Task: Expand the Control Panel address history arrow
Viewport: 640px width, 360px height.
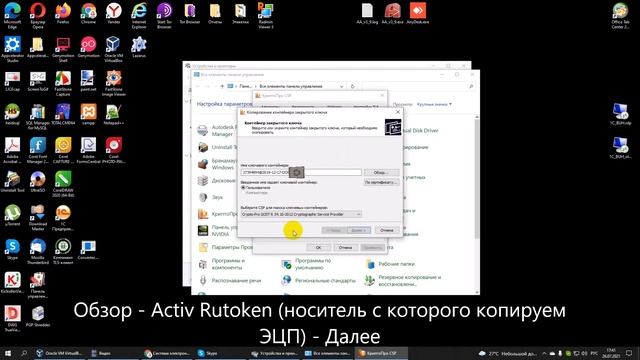Action: tap(341, 87)
